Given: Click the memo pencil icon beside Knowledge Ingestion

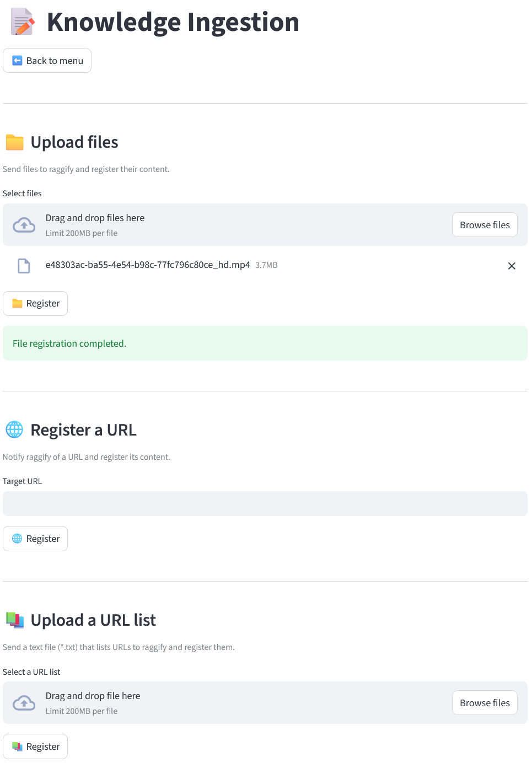Looking at the screenshot, I should pyautogui.click(x=23, y=22).
